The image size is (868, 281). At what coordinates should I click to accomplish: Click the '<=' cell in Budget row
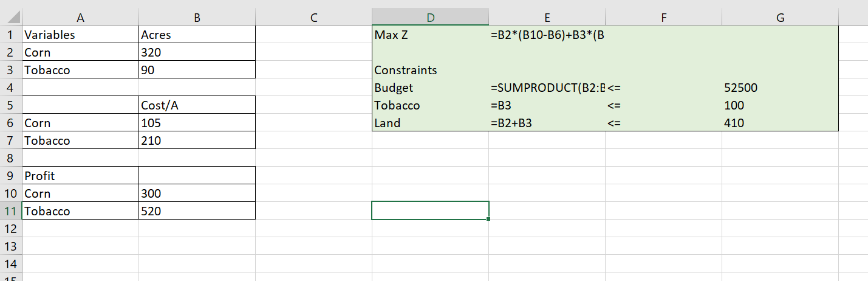pyautogui.click(x=663, y=88)
